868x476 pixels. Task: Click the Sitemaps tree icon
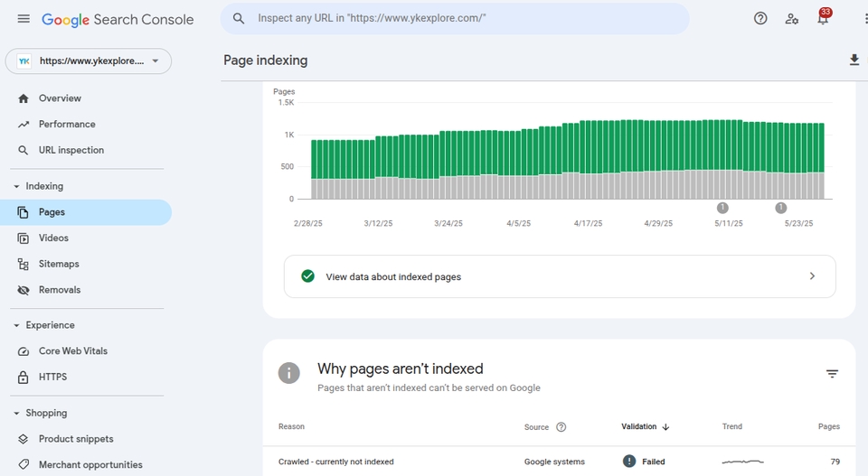point(24,265)
